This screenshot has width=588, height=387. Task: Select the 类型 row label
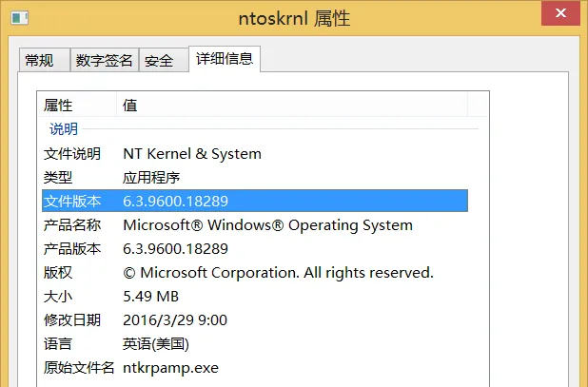(x=58, y=178)
